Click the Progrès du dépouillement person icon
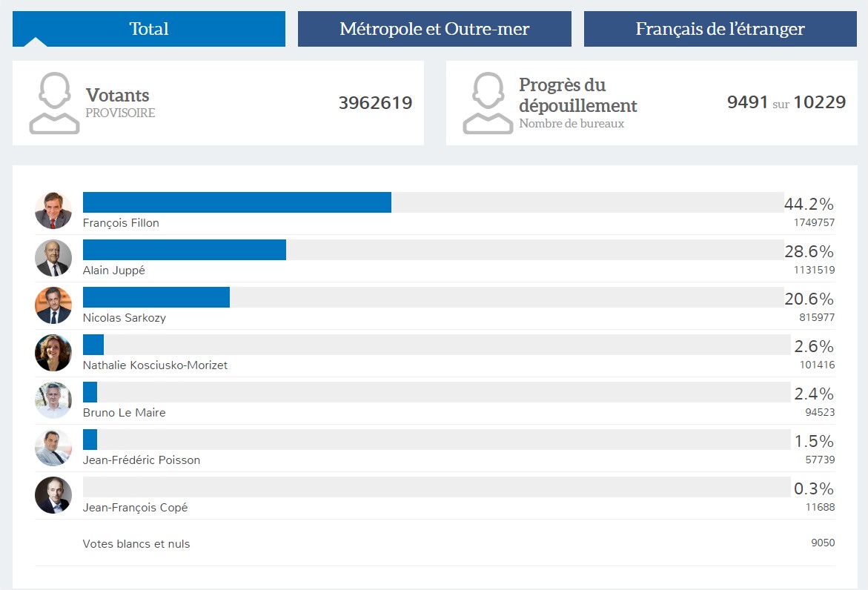The width and height of the screenshot is (868, 590). [488, 103]
